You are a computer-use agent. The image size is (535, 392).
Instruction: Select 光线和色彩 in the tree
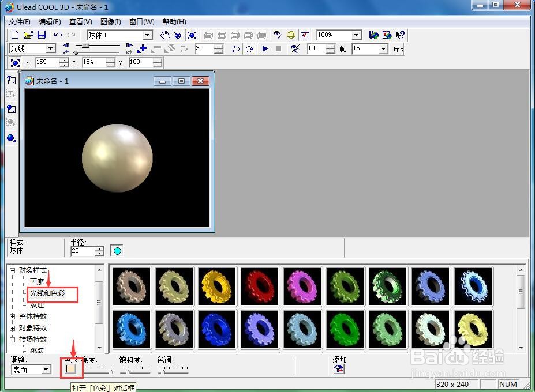click(47, 293)
